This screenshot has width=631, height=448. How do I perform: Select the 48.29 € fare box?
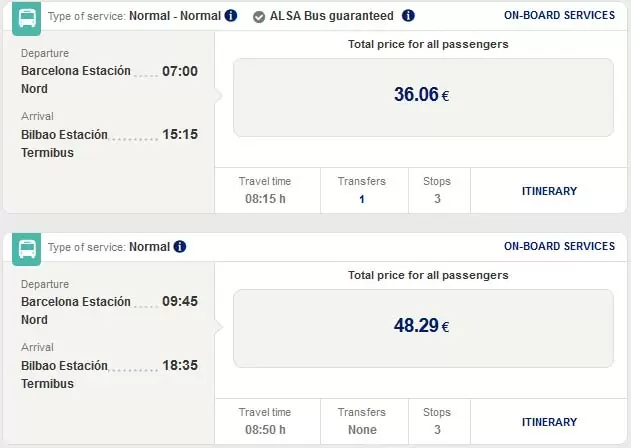coord(423,328)
